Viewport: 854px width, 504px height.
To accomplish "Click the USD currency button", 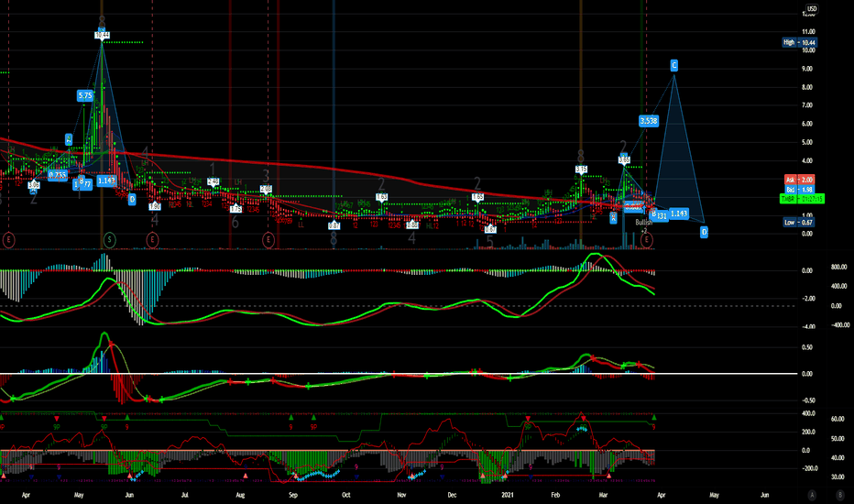I will pyautogui.click(x=812, y=9).
